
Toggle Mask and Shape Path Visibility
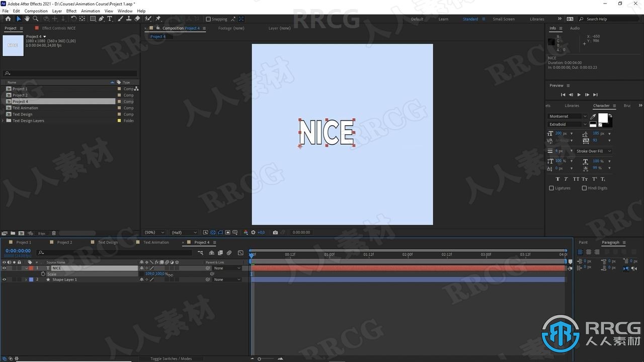(x=220, y=232)
